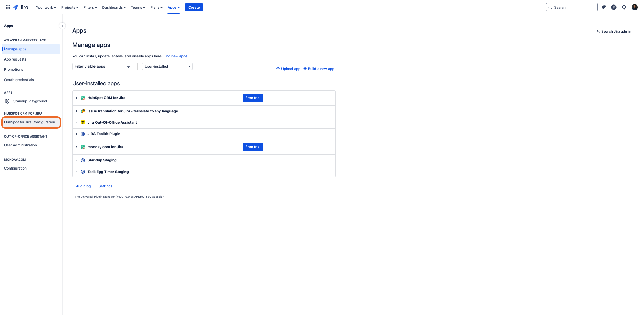The width and height of the screenshot is (644, 315).
Task: Expand the JIRA Toolkit Plugin row
Action: pos(77,134)
